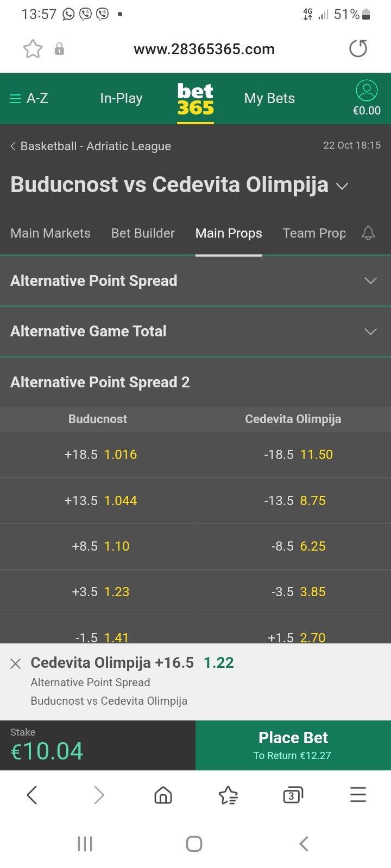391x868 pixels.
Task: Open the A-Z sports menu
Action: click(29, 98)
